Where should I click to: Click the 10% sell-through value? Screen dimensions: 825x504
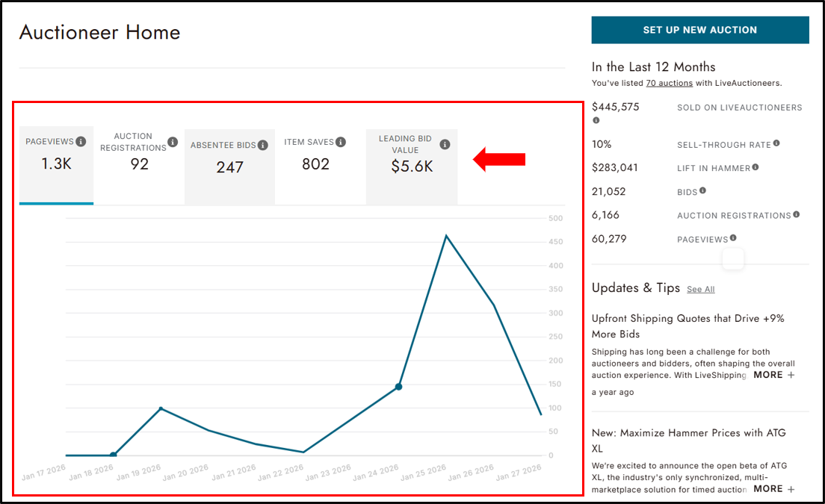(x=602, y=144)
